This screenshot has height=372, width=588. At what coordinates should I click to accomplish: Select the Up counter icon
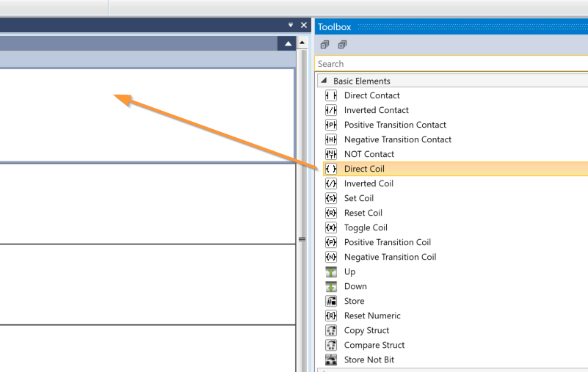tap(330, 271)
